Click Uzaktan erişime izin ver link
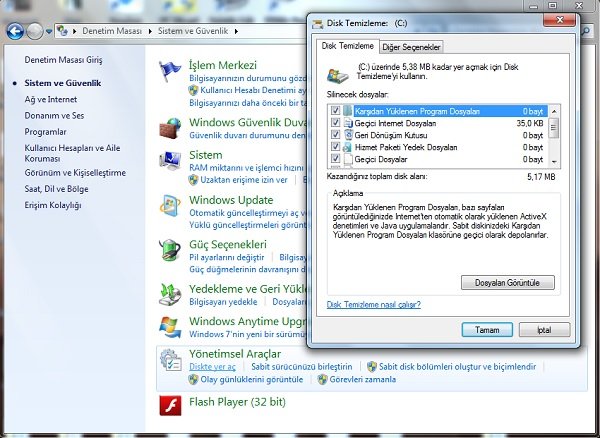 pos(244,180)
